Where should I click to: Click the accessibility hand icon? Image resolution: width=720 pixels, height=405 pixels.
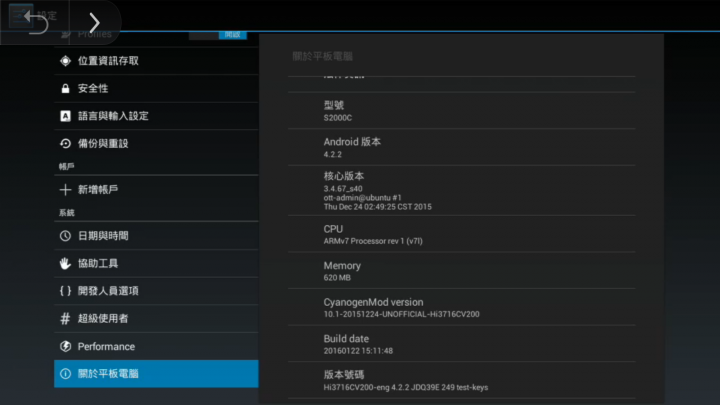click(x=65, y=263)
